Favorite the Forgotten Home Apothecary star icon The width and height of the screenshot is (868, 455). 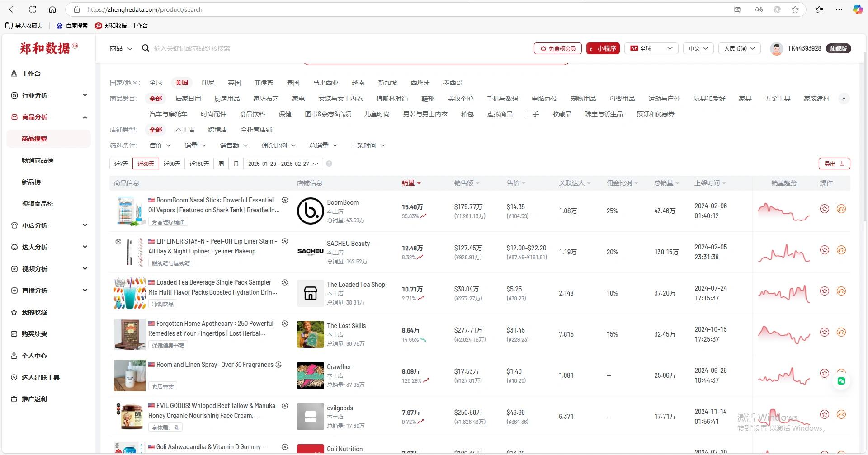click(x=825, y=332)
